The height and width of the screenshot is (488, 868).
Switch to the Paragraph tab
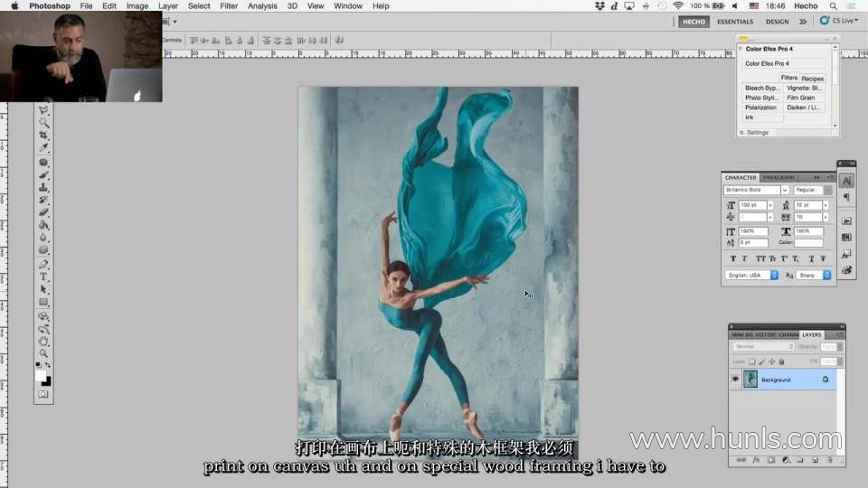(778, 177)
